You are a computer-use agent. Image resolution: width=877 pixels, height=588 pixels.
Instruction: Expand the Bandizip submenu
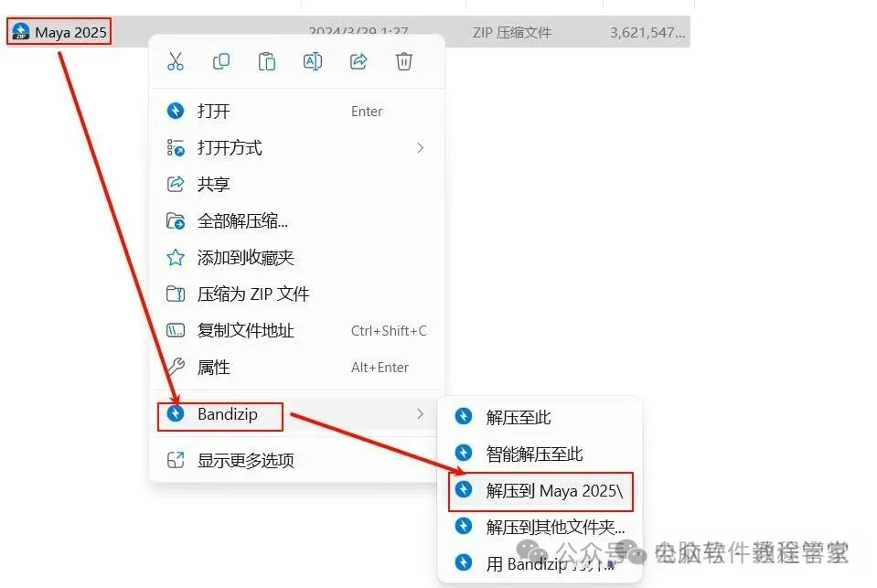coord(296,414)
